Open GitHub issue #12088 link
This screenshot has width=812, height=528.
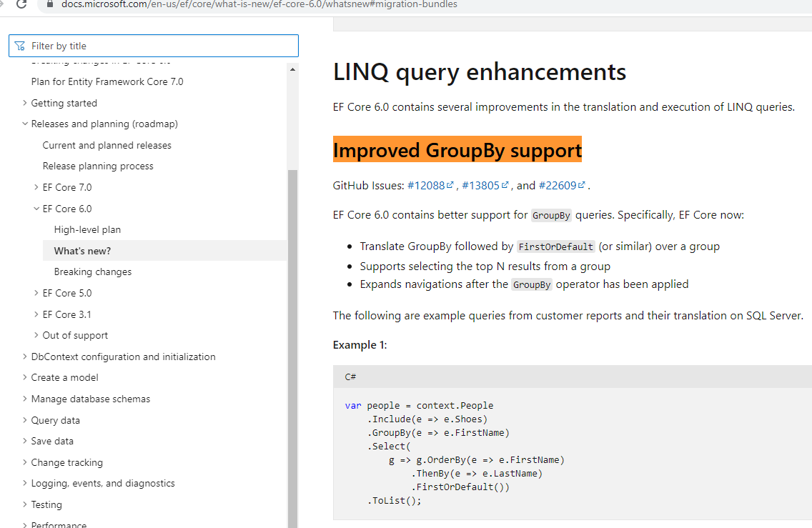pos(430,185)
